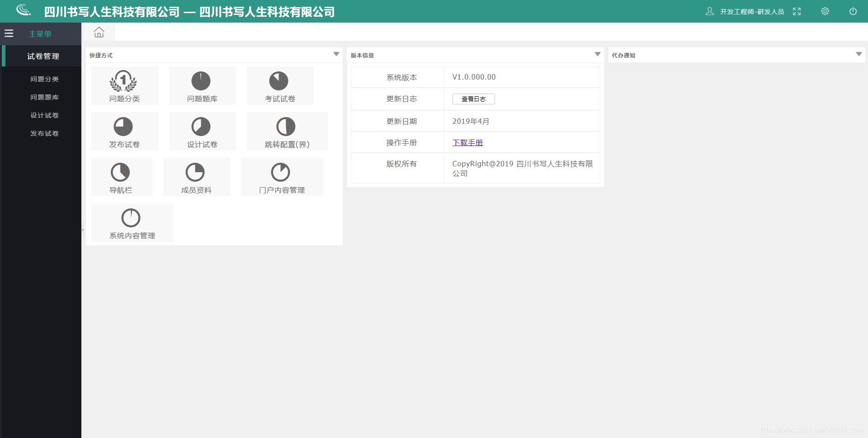Log out using the power icon
Image resolution: width=868 pixels, height=438 pixels.
(x=853, y=11)
